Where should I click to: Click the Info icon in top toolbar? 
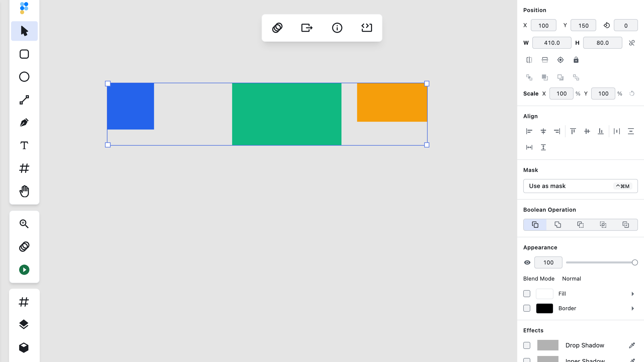[x=337, y=28]
